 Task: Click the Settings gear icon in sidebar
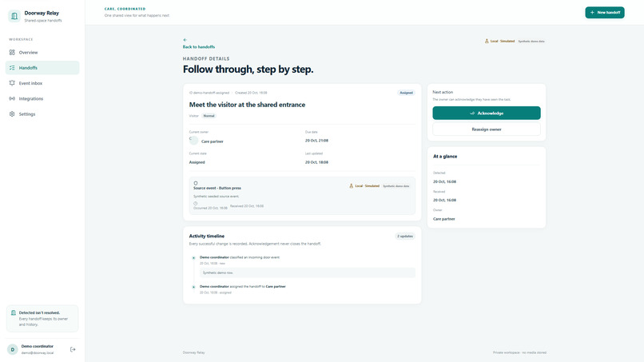[12, 113]
